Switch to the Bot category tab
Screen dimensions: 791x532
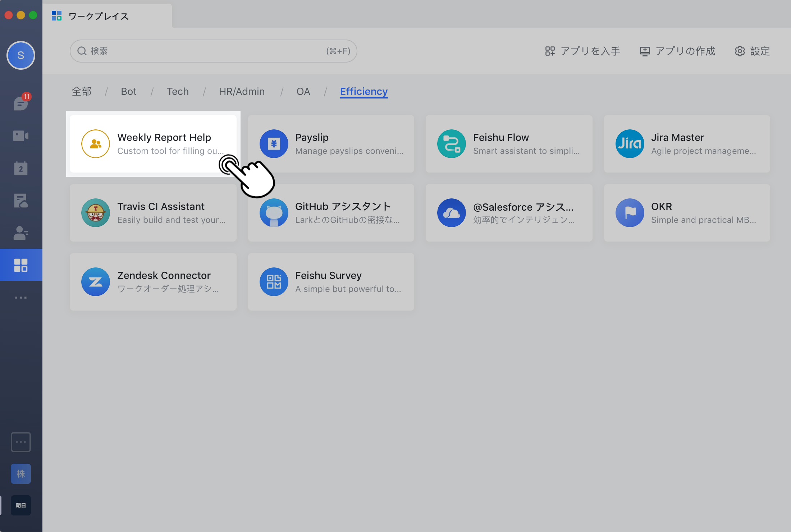[x=128, y=92]
